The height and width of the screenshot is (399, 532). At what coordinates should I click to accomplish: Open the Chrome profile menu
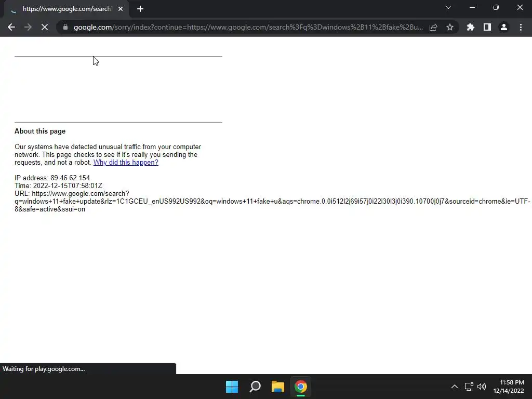[504, 27]
